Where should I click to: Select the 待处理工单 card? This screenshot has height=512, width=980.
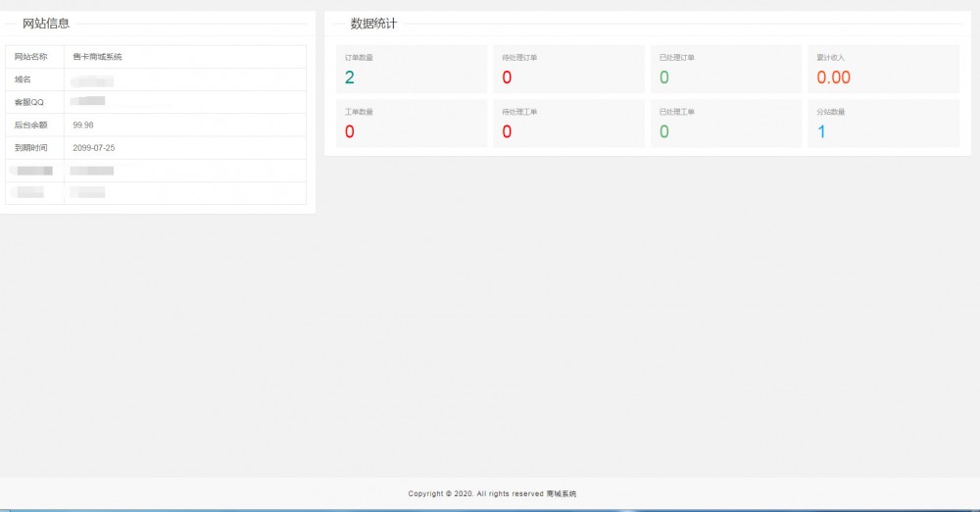tap(567, 124)
